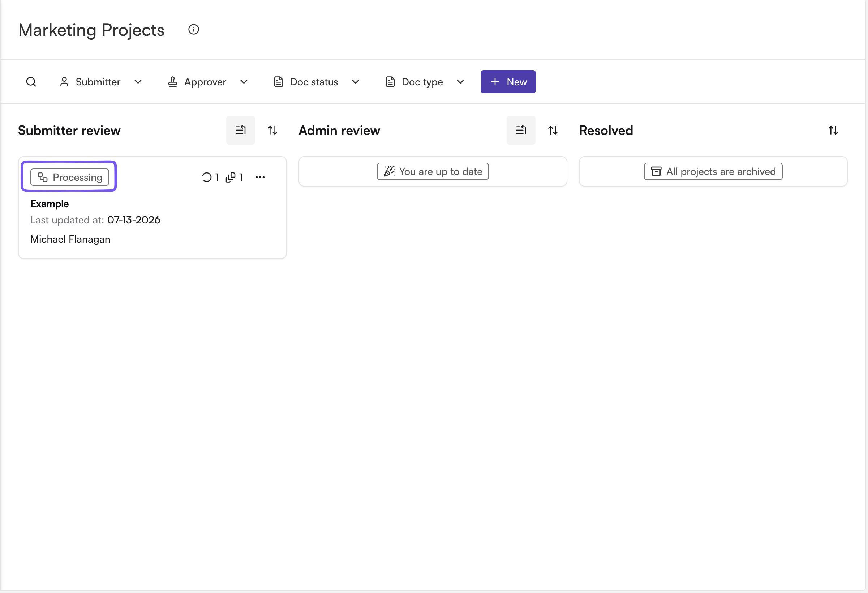868x593 pixels.
Task: Click the Submitter review list view icon
Action: point(241,130)
